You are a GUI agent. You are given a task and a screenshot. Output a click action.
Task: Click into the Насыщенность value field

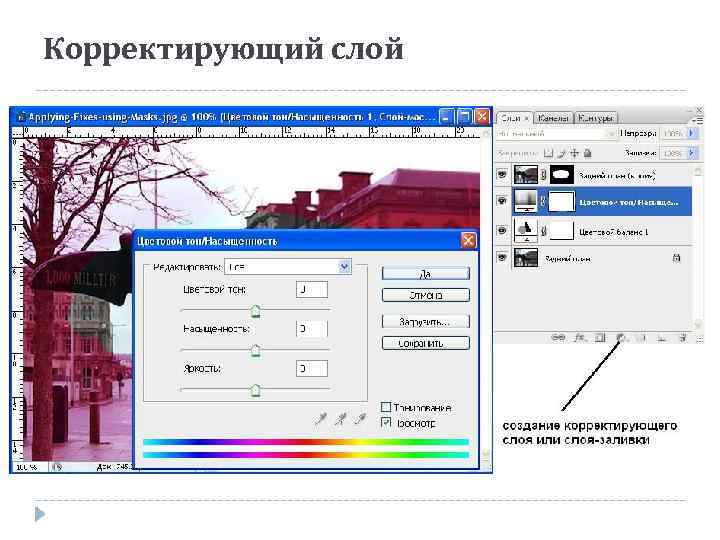(x=312, y=329)
